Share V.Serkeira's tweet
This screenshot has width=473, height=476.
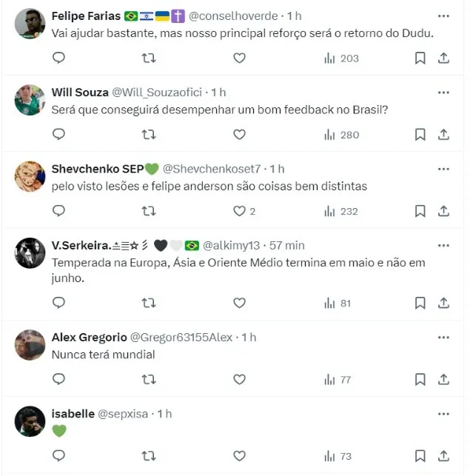pyautogui.click(x=443, y=303)
